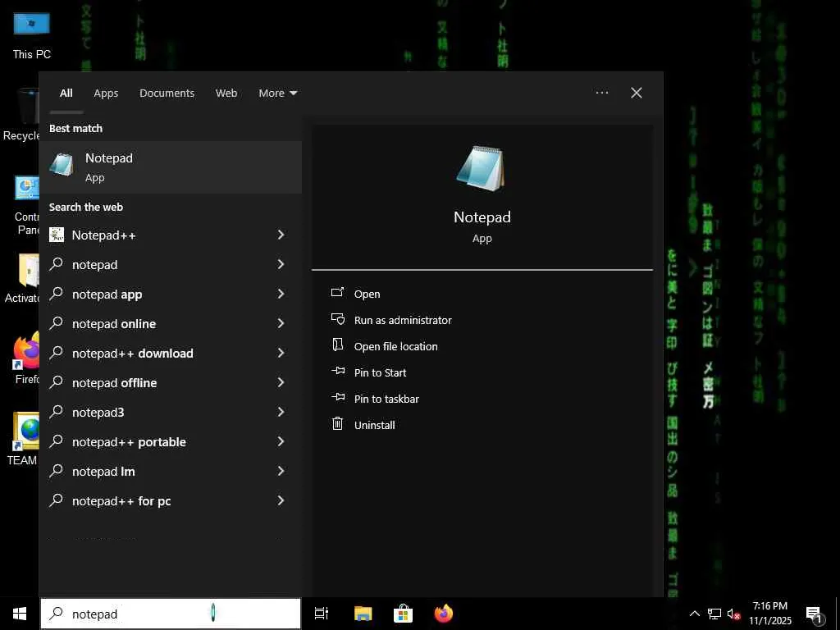Expand the 'notepad++ portable' suggestion arrow
840x630 pixels.
281,441
